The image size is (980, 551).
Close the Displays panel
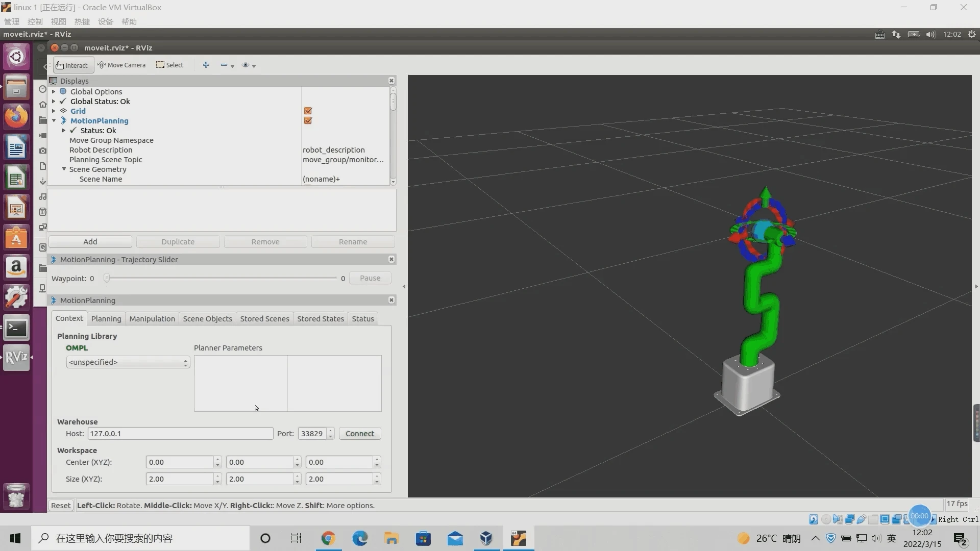tap(391, 81)
